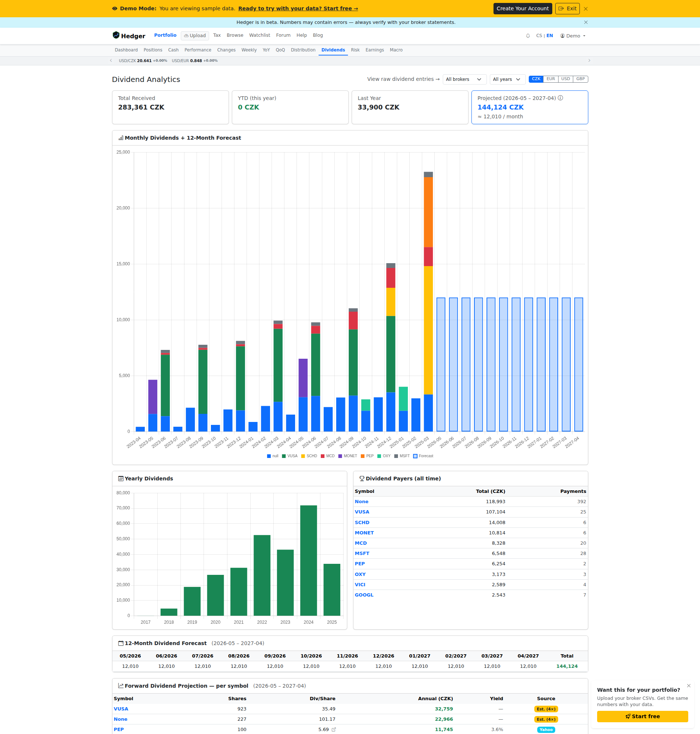Viewport: 700px width, 734px height.
Task: Click the 2024 yearly dividends bar
Action: pyautogui.click(x=309, y=561)
